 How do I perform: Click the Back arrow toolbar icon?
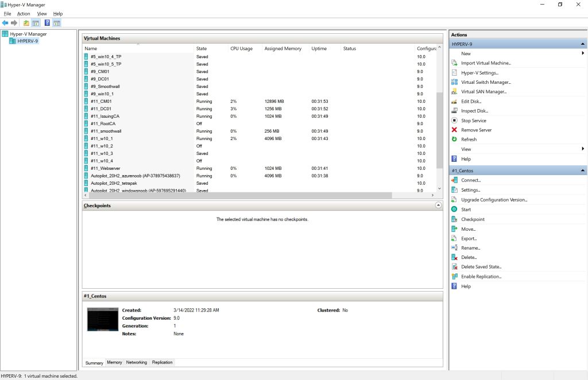pos(5,23)
